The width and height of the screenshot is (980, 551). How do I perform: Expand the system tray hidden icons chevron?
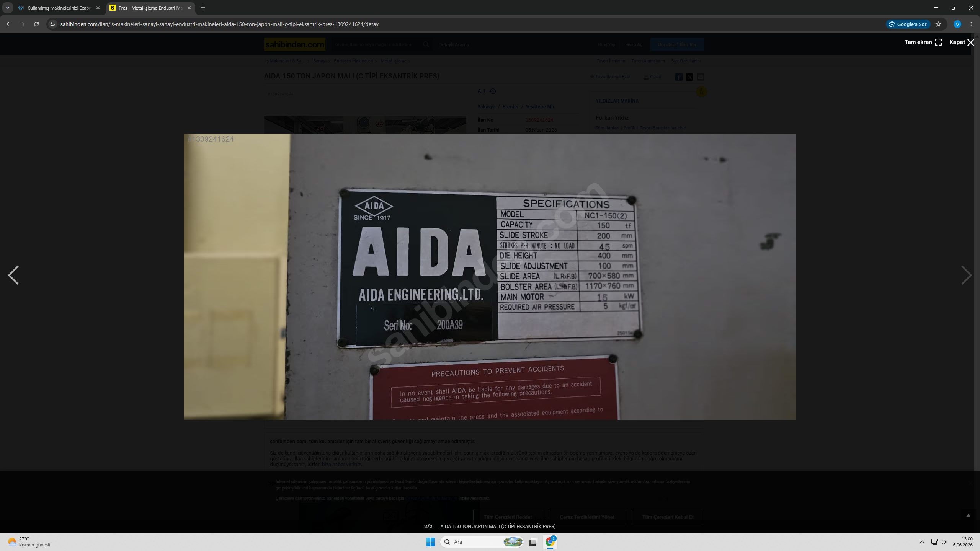pos(922,542)
